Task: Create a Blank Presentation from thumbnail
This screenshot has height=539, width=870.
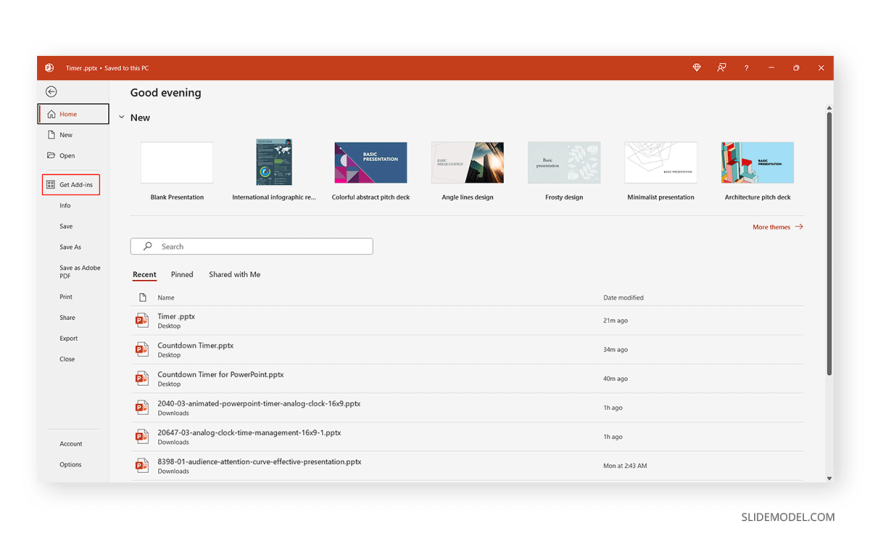Action: [x=177, y=163]
